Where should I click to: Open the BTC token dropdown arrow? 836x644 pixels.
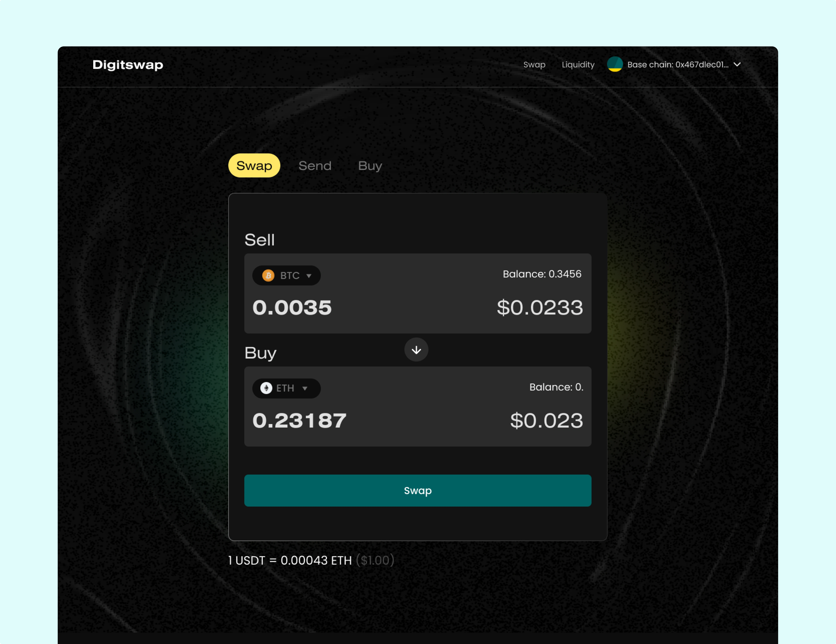(309, 276)
